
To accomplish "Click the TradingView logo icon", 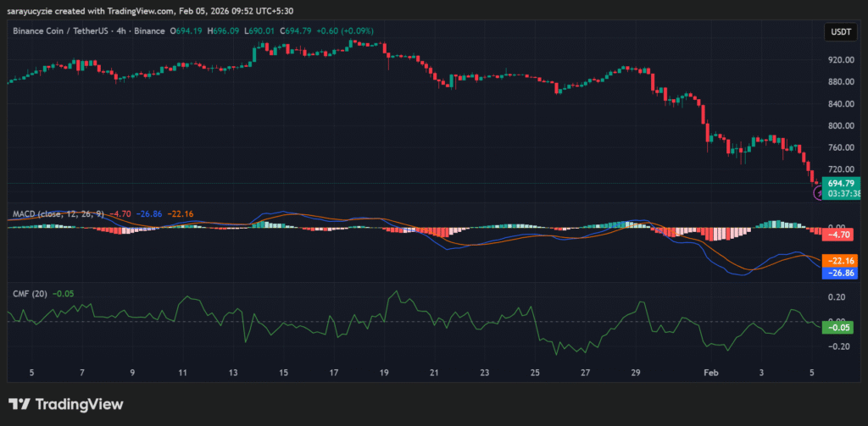I will tap(19, 404).
